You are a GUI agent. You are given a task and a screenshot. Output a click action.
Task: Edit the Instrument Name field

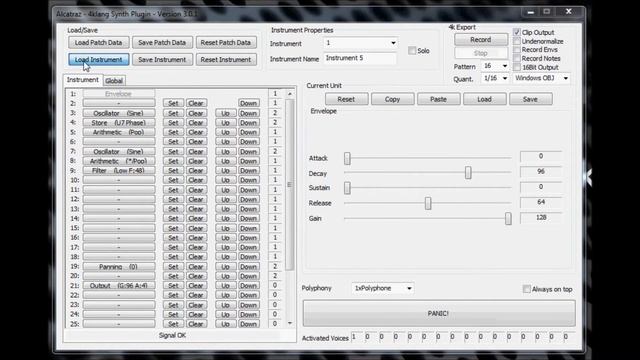click(360, 58)
